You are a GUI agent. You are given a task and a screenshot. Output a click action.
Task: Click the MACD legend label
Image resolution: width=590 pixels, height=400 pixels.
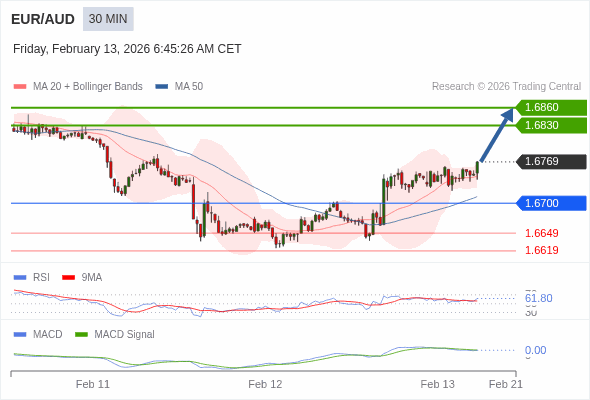(48, 335)
